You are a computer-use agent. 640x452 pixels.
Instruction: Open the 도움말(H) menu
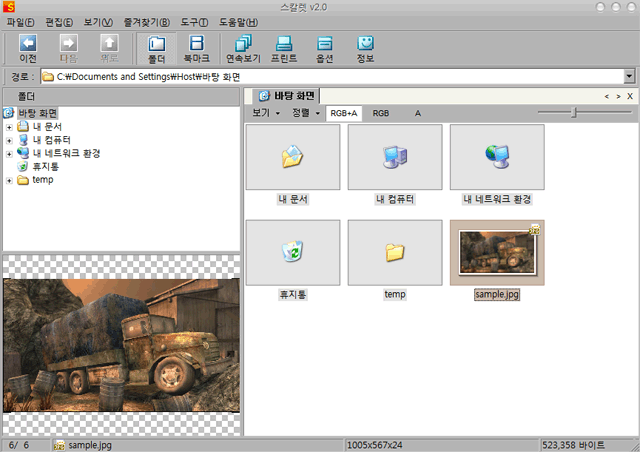point(238,22)
